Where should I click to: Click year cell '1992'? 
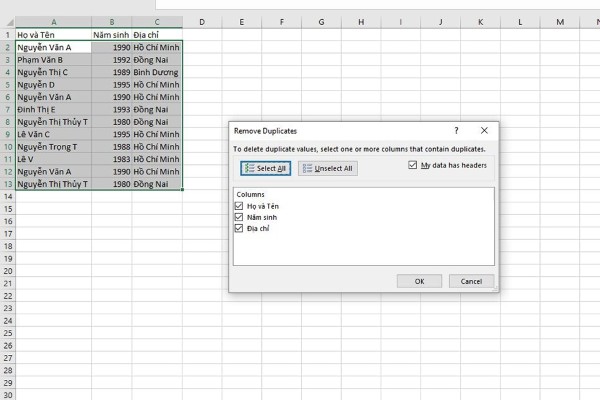[x=112, y=60]
